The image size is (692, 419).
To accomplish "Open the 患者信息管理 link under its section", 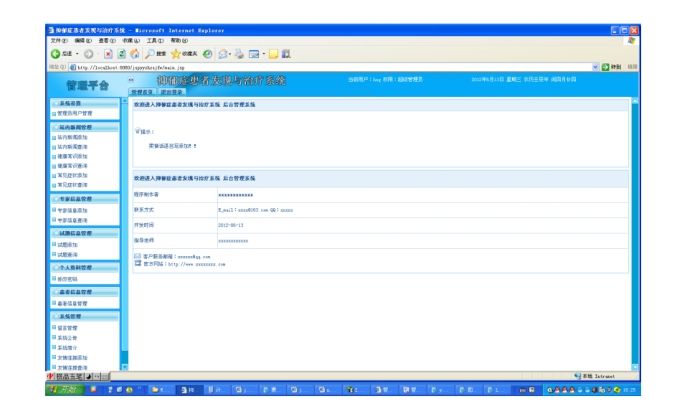I will 72,304.
